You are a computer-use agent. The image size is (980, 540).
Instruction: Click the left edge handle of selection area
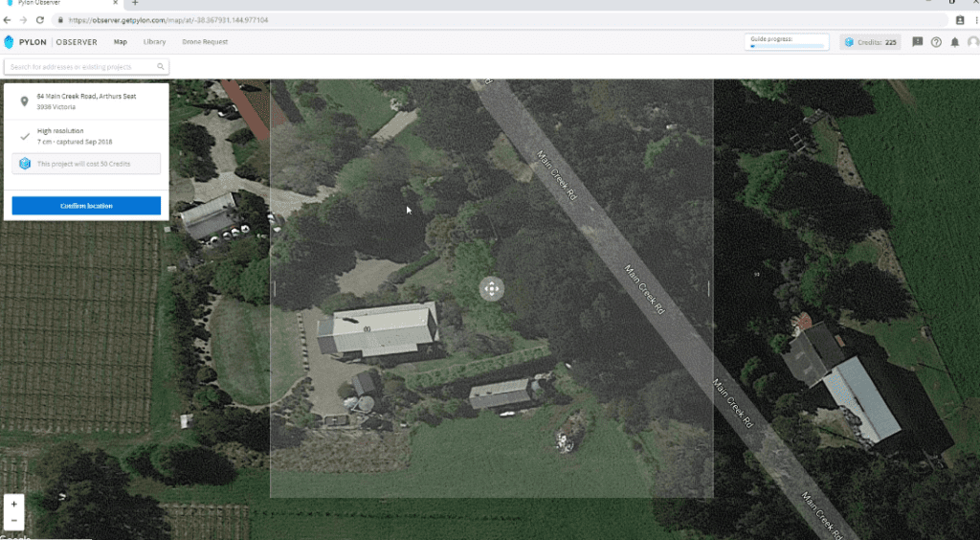(x=274, y=288)
